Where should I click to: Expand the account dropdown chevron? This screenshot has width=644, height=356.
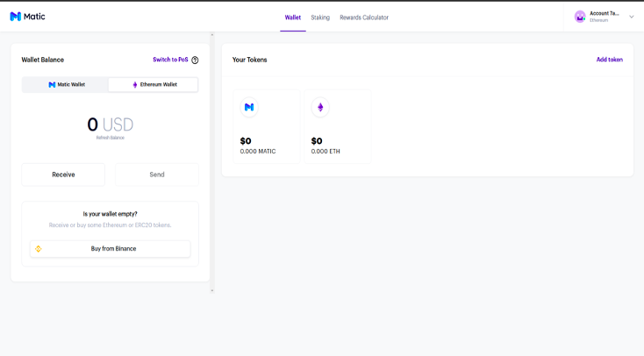(631, 17)
